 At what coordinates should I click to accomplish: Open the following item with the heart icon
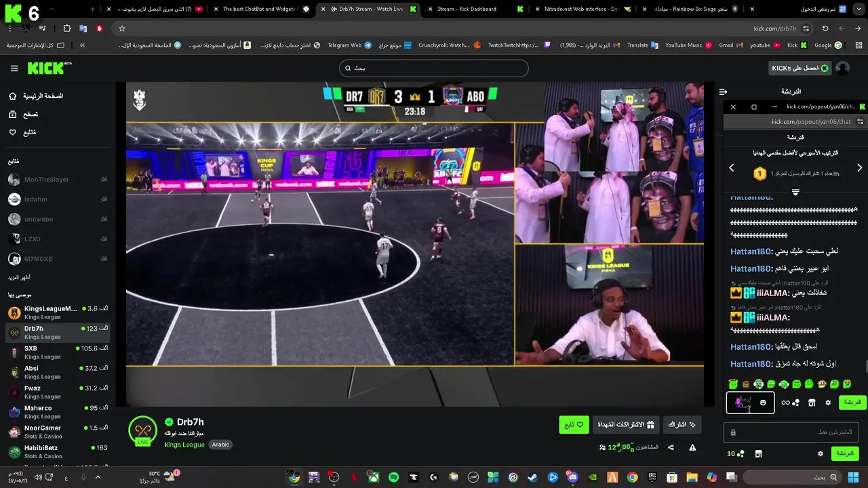click(22, 132)
